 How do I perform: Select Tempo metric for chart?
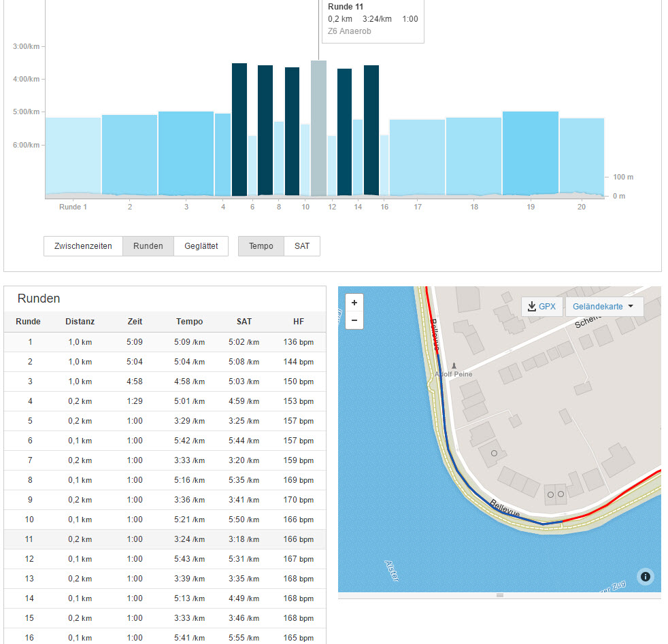tap(261, 246)
